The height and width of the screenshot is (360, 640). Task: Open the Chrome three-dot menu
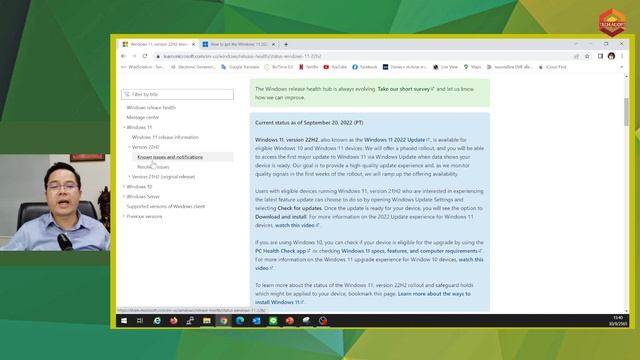click(622, 56)
